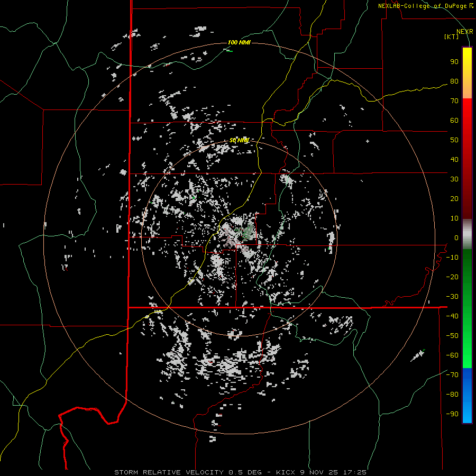The height and width of the screenshot is (476, 476).
Task: Click the -20 value on velocity scale
Action: point(452,277)
